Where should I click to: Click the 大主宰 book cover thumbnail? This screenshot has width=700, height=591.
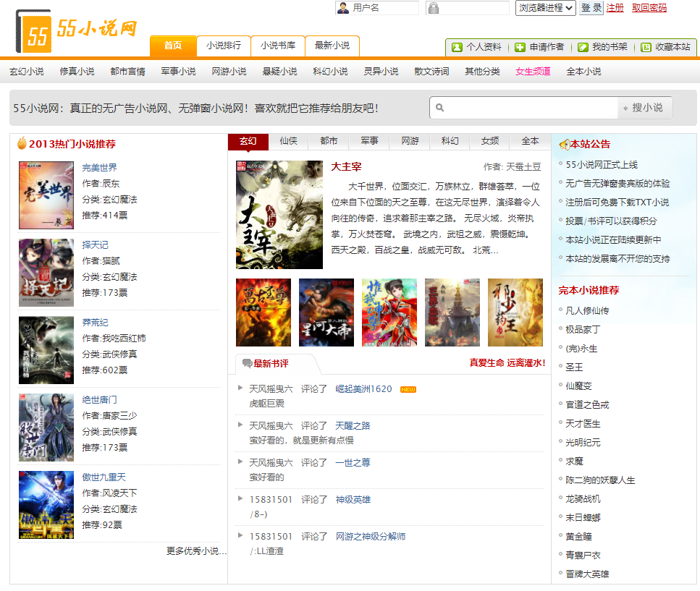click(278, 214)
